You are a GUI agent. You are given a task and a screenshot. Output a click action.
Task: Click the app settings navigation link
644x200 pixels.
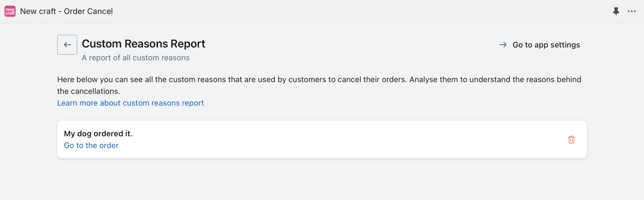click(546, 45)
